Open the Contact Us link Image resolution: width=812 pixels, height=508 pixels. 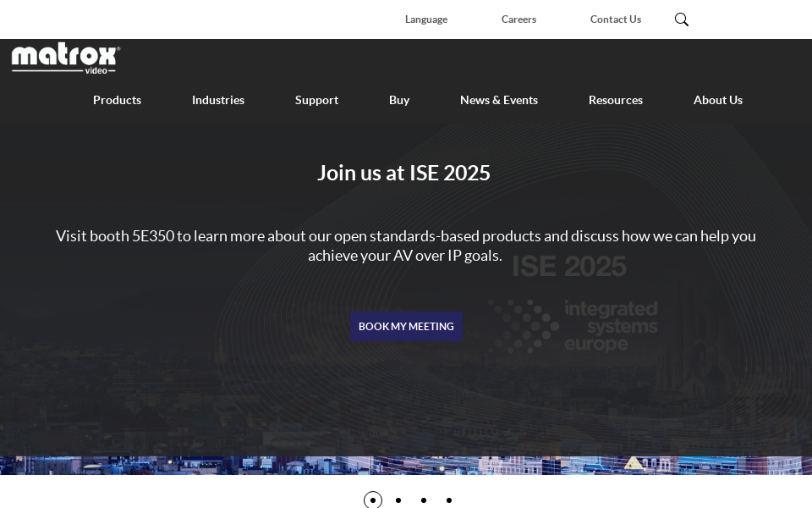click(615, 19)
